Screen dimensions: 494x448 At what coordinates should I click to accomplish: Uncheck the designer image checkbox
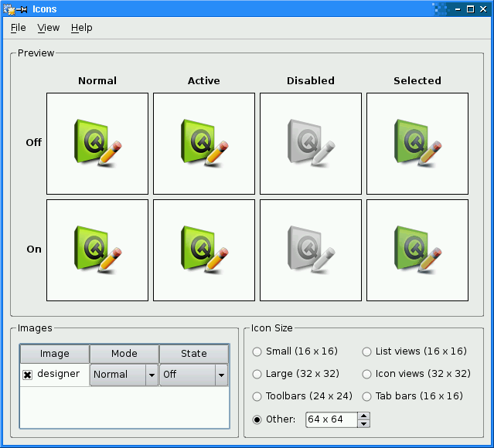[27, 375]
